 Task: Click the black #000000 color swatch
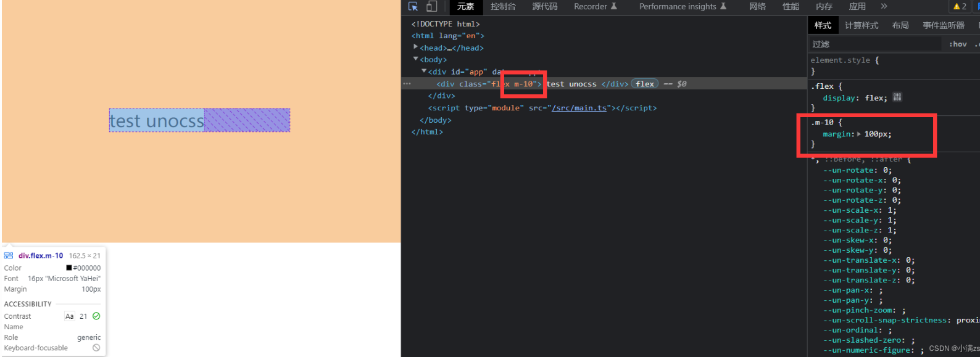[x=69, y=268]
